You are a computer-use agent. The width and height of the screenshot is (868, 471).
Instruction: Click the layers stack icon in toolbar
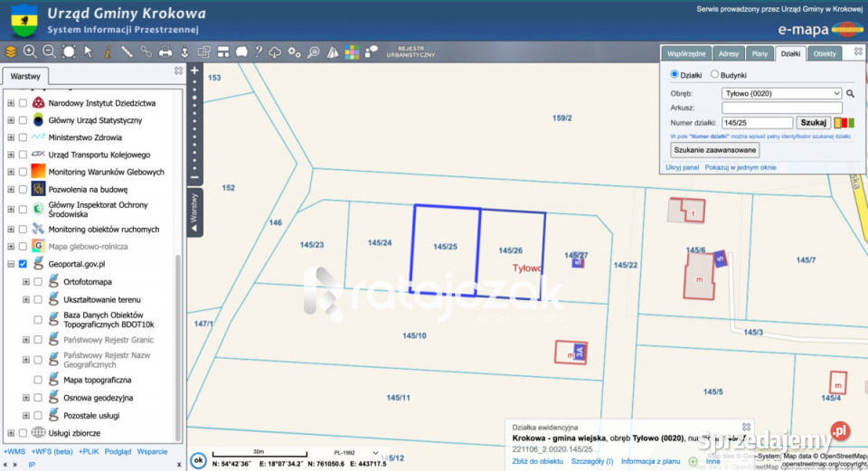click(x=11, y=52)
